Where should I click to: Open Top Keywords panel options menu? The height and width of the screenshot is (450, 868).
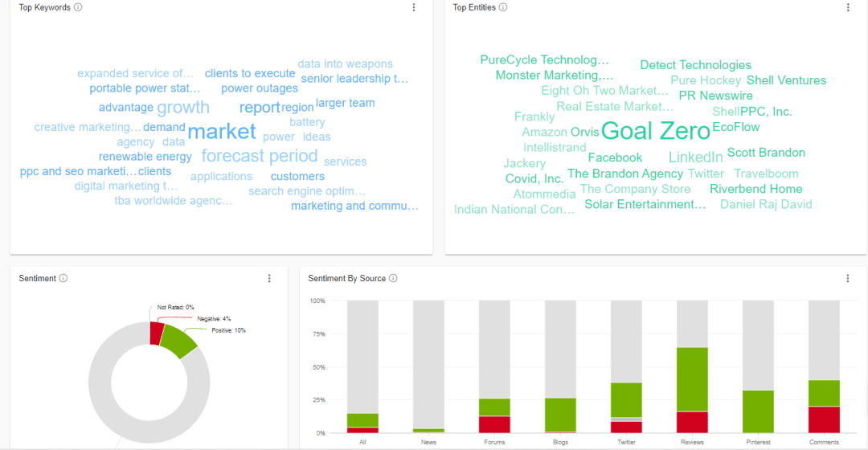tap(414, 8)
